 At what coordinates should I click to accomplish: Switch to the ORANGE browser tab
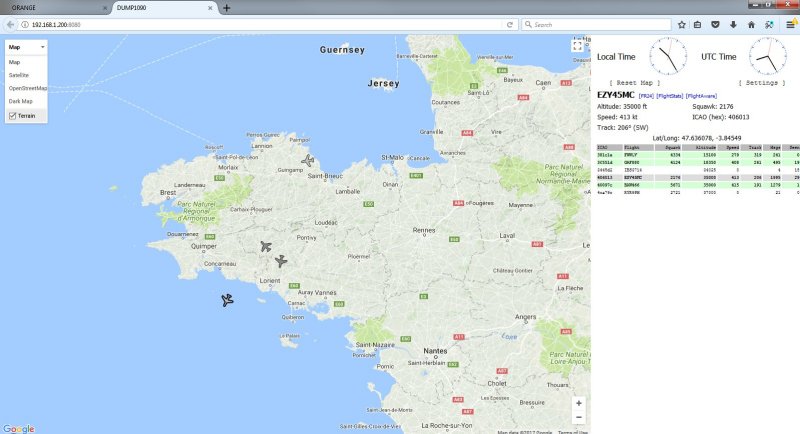click(x=56, y=8)
